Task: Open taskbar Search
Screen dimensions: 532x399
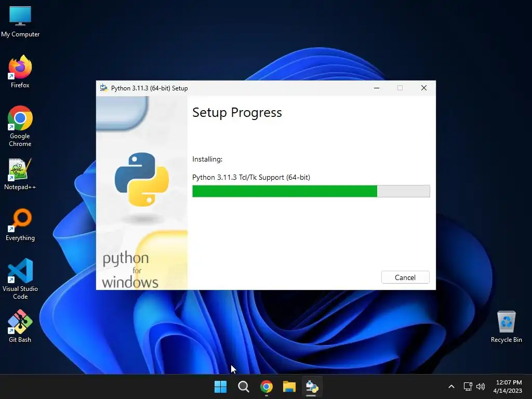Action: (243, 387)
